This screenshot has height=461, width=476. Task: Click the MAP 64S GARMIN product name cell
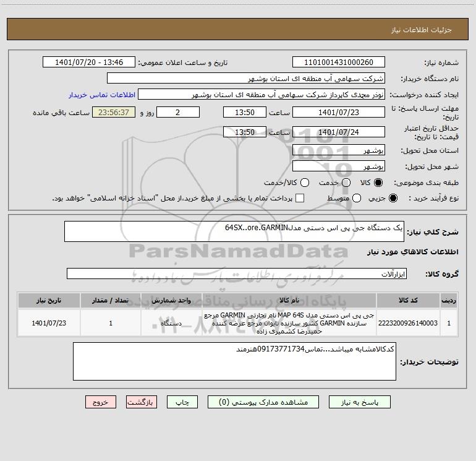coord(289,323)
